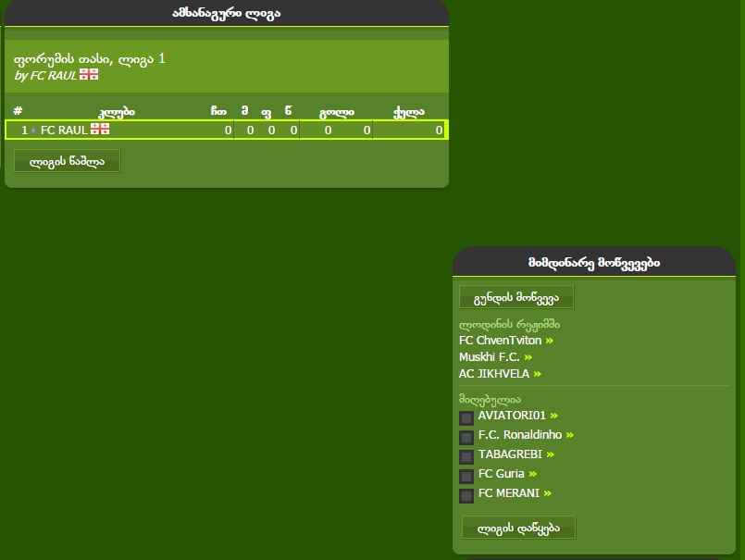
Task: Open the AVIATORI01 team link
Action: (x=512, y=416)
